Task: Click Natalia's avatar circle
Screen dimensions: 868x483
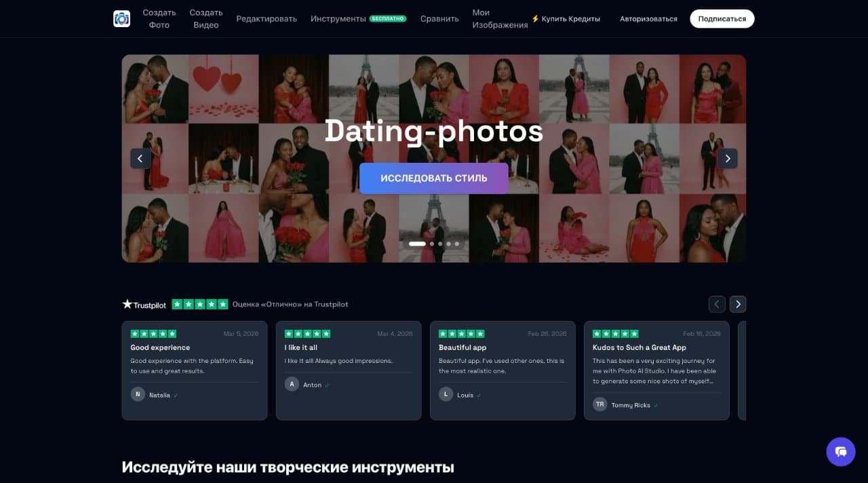Action: click(138, 394)
